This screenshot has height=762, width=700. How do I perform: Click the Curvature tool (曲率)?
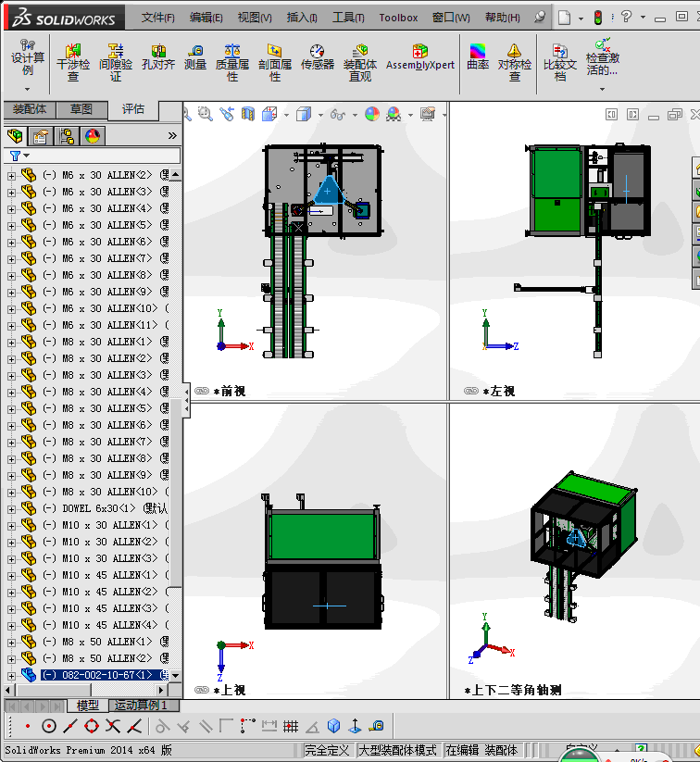[x=478, y=56]
